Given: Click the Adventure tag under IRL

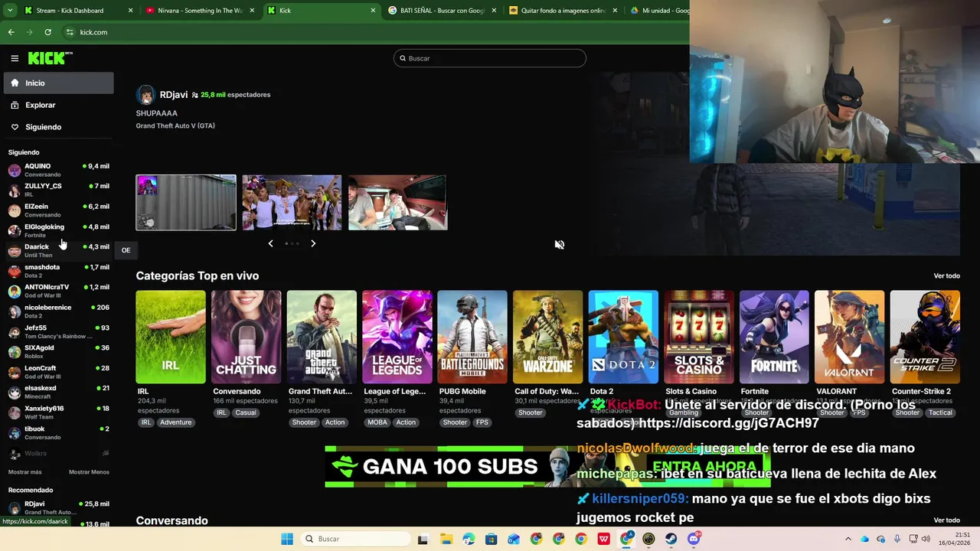Looking at the screenshot, I should (x=175, y=422).
